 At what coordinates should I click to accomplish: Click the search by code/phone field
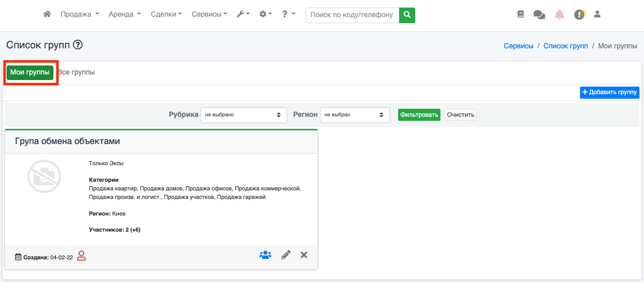coord(352,15)
